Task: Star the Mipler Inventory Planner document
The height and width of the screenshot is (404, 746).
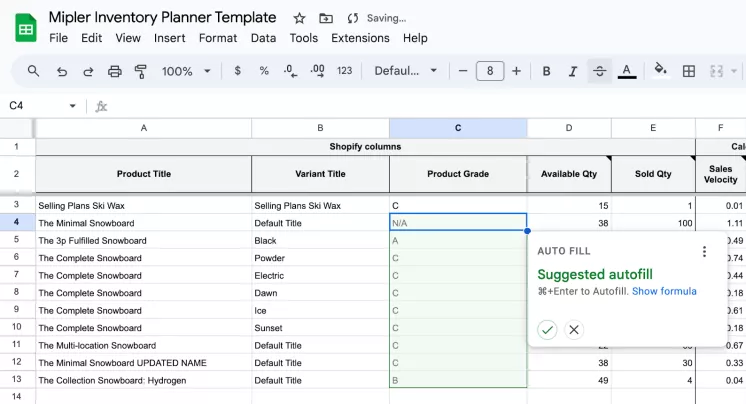Action: click(x=299, y=19)
